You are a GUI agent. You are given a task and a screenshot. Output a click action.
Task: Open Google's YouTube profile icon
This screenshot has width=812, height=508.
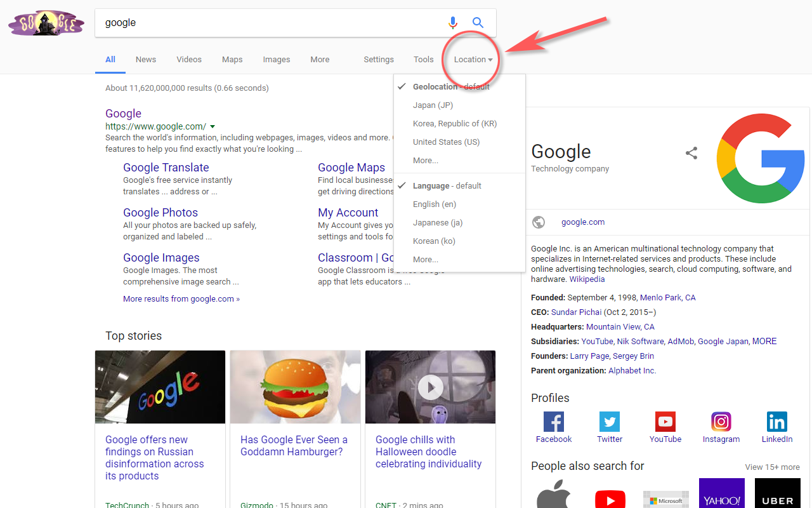[x=665, y=421]
